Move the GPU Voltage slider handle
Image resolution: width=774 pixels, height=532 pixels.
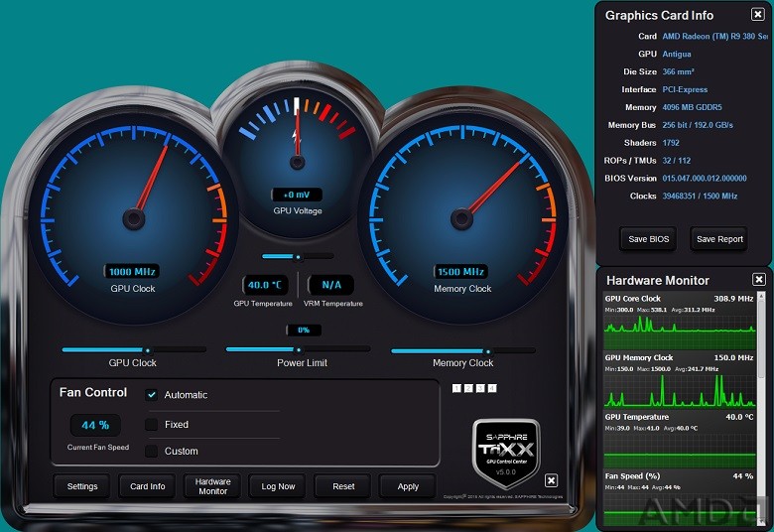click(298, 257)
